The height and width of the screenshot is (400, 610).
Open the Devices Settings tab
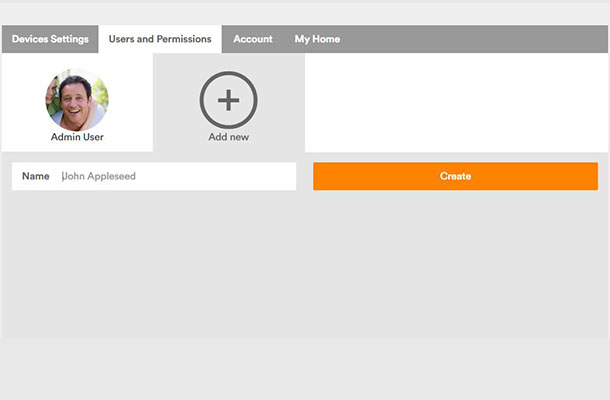point(50,39)
